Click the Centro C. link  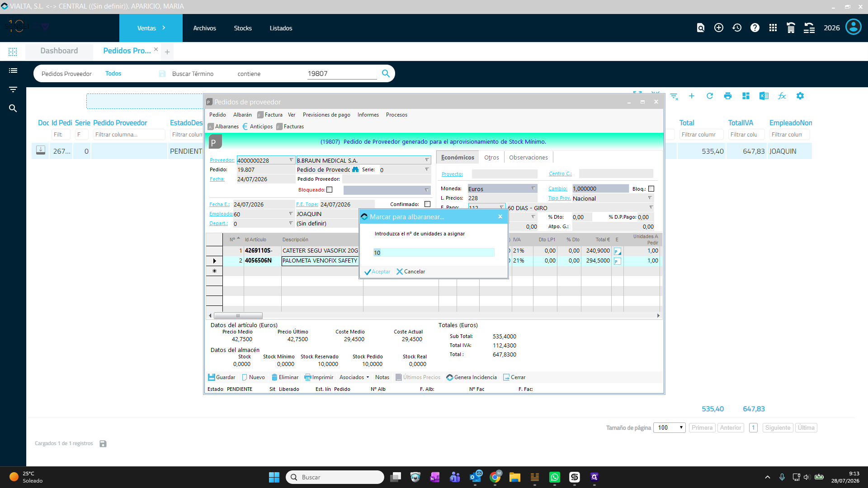click(x=560, y=174)
